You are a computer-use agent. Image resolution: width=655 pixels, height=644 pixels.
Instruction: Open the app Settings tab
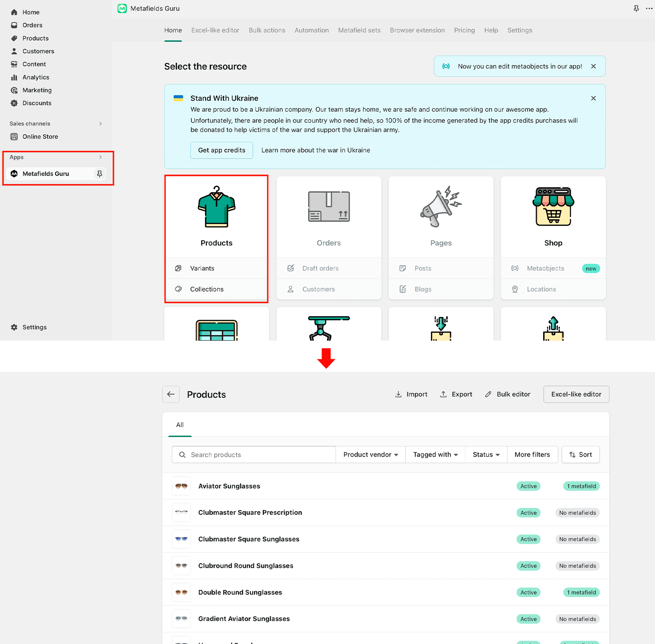click(520, 30)
